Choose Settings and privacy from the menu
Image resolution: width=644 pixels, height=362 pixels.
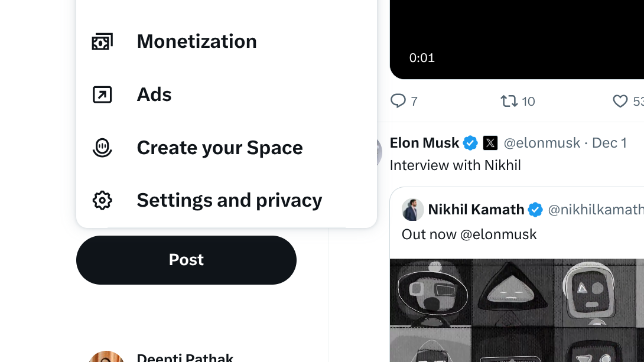229,200
